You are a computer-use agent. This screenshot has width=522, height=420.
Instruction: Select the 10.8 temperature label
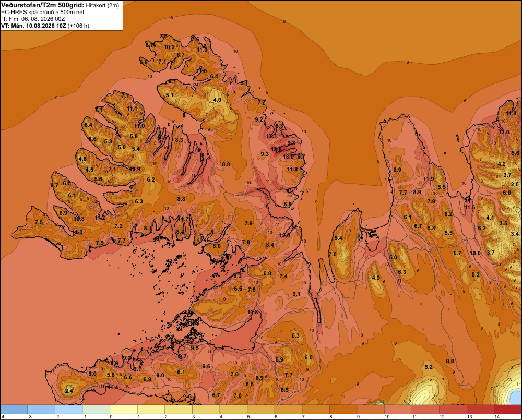coord(79,219)
